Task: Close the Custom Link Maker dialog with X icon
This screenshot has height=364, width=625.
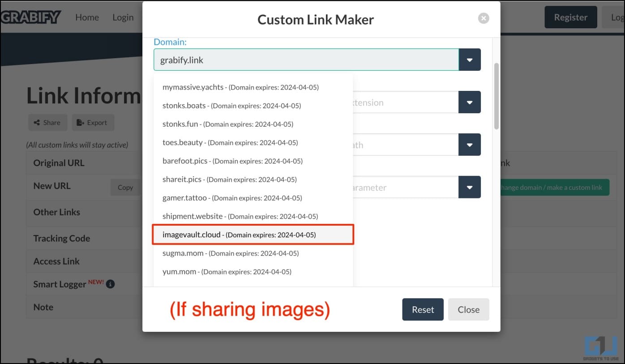Action: 483,18
